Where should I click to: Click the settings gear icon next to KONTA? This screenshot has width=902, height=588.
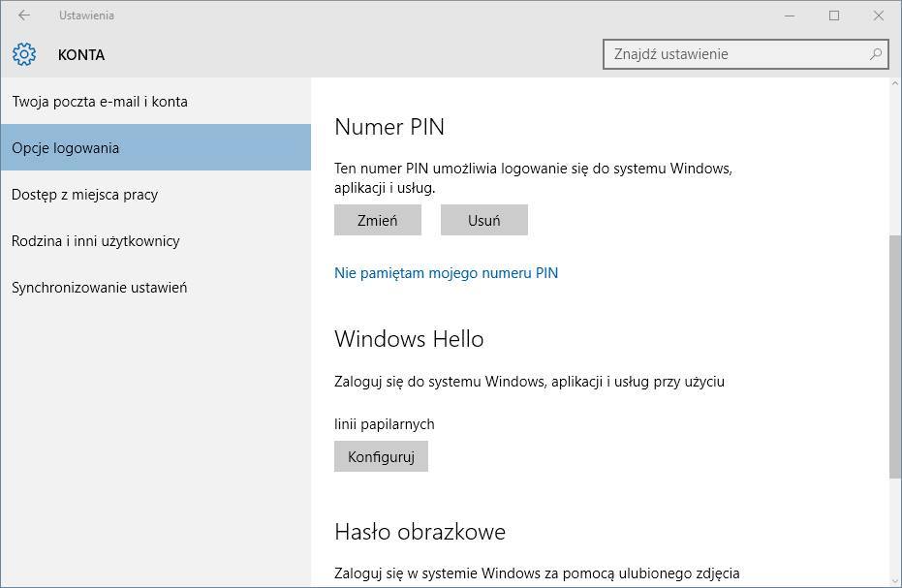click(x=24, y=54)
